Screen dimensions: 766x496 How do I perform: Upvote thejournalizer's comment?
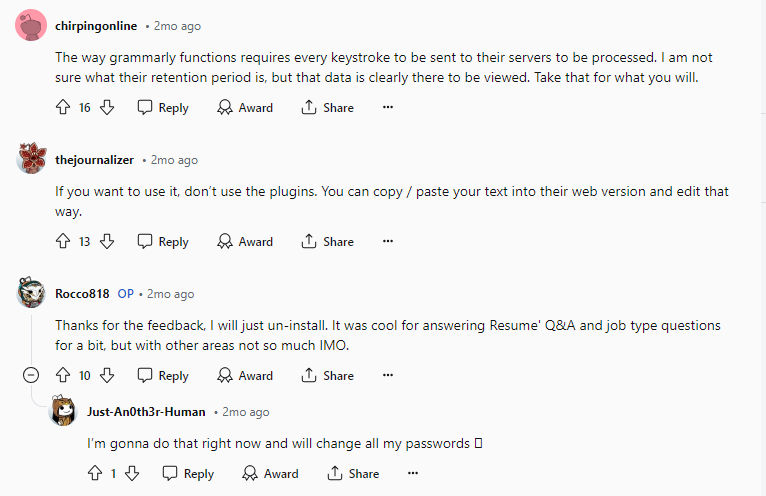point(63,241)
